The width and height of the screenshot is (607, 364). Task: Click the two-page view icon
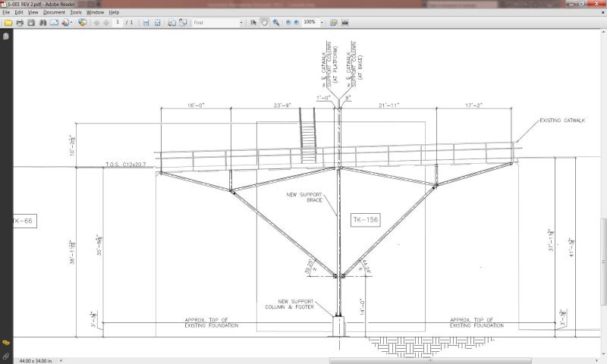click(x=171, y=23)
